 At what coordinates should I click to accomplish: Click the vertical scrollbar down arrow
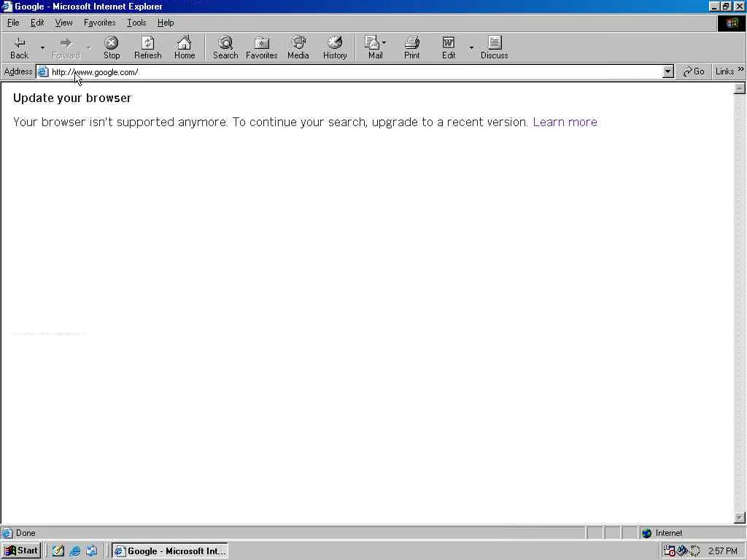[x=740, y=518]
